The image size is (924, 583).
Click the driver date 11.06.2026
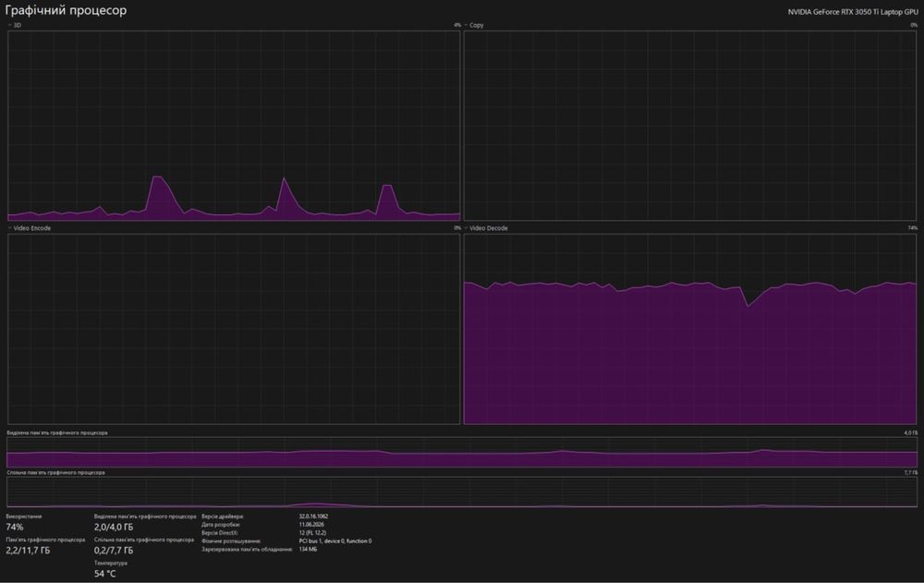click(311, 525)
